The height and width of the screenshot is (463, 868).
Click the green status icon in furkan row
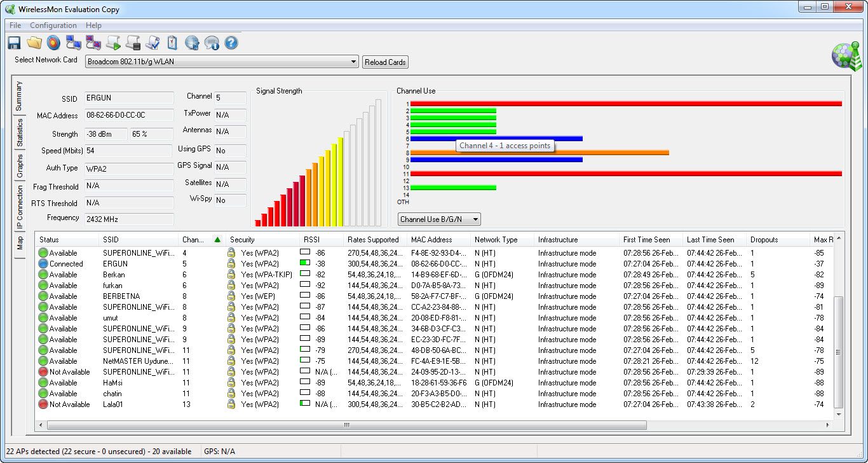pos(43,286)
